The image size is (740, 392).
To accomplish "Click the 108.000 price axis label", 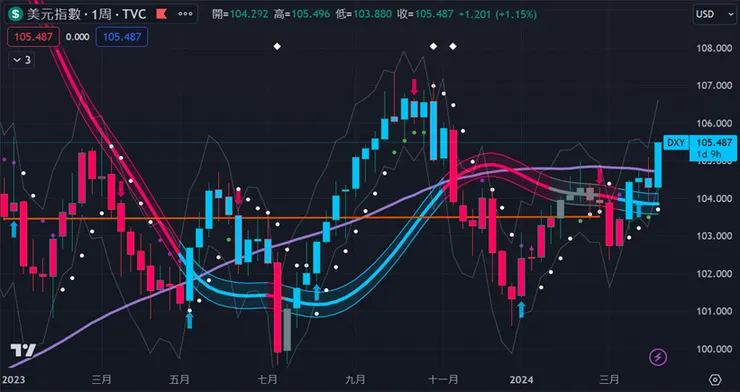I will (714, 48).
